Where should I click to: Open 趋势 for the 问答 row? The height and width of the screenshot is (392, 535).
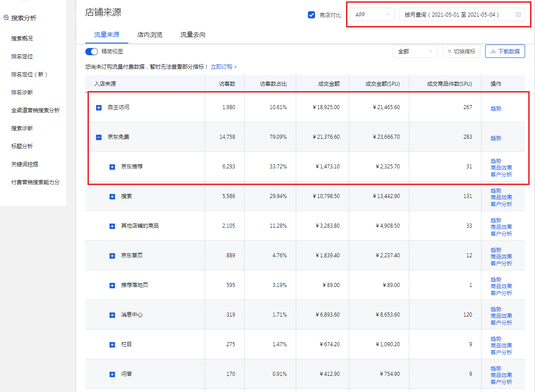click(x=496, y=369)
